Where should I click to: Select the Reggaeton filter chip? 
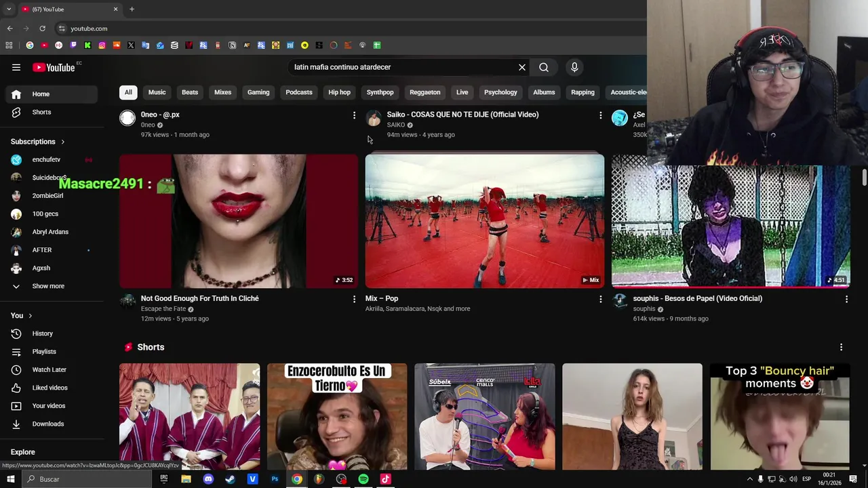(425, 92)
